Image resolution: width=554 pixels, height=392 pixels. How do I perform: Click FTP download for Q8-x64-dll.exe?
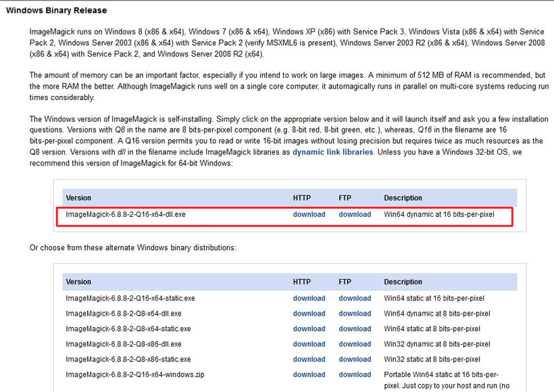click(355, 314)
